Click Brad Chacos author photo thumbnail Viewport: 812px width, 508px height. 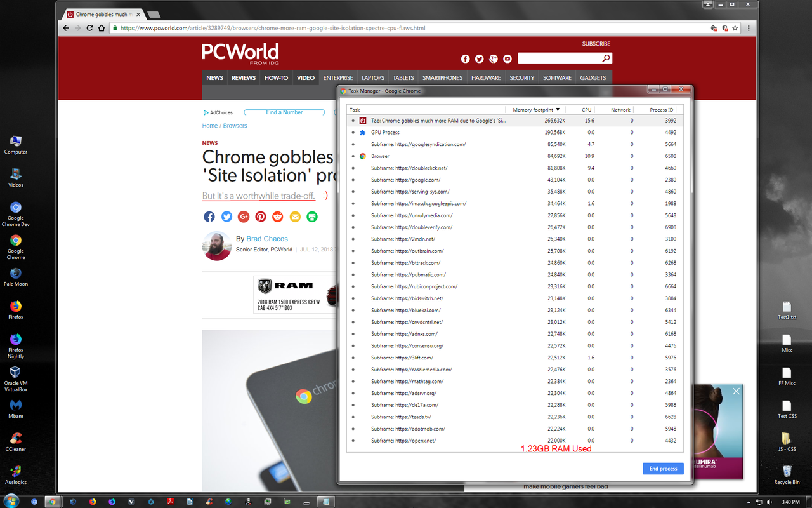(217, 246)
